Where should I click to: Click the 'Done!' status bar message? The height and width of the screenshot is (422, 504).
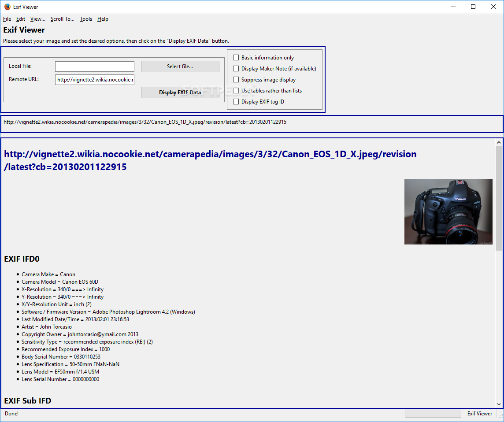(11, 414)
